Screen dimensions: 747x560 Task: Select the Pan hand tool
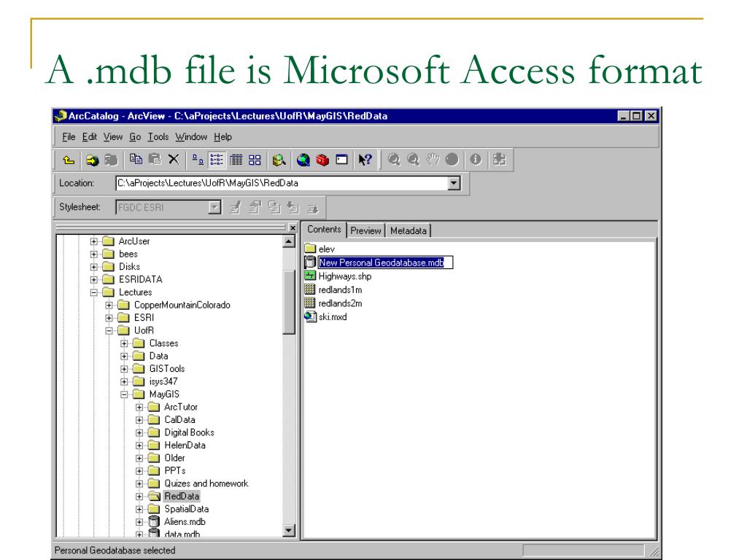(x=433, y=160)
